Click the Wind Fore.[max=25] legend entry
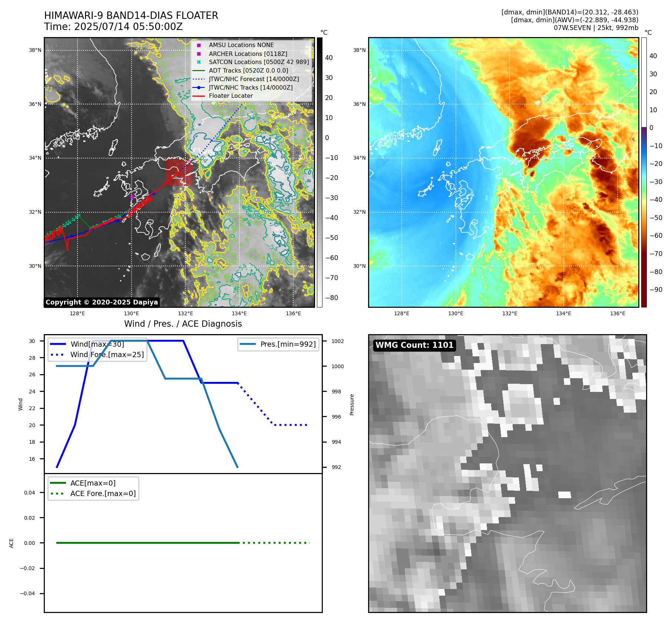 tap(97, 354)
